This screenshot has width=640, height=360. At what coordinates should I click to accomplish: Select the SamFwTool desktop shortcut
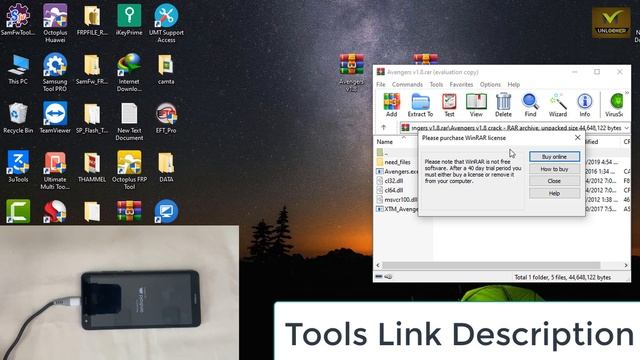coord(18,20)
